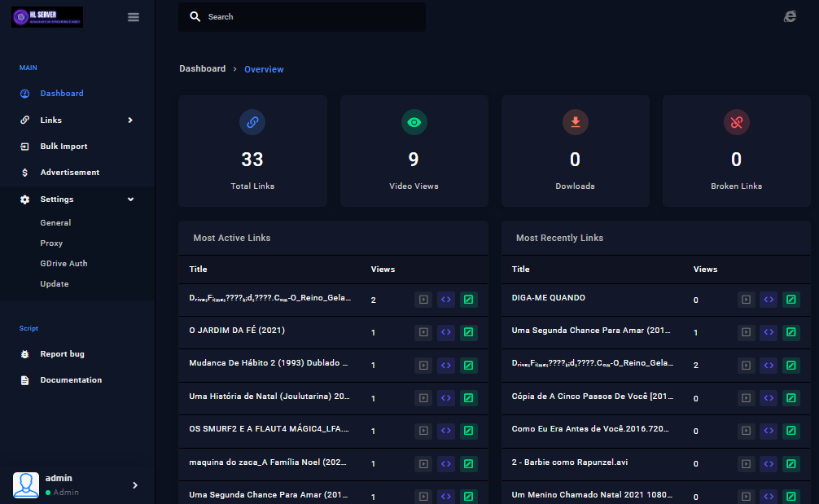Open Proxy settings
The image size is (819, 504).
click(51, 243)
